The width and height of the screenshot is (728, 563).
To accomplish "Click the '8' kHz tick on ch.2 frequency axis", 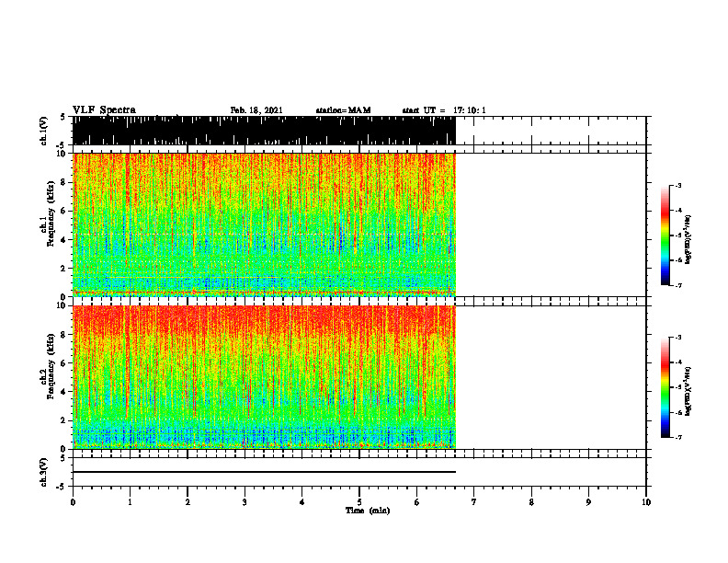I will coord(63,335).
